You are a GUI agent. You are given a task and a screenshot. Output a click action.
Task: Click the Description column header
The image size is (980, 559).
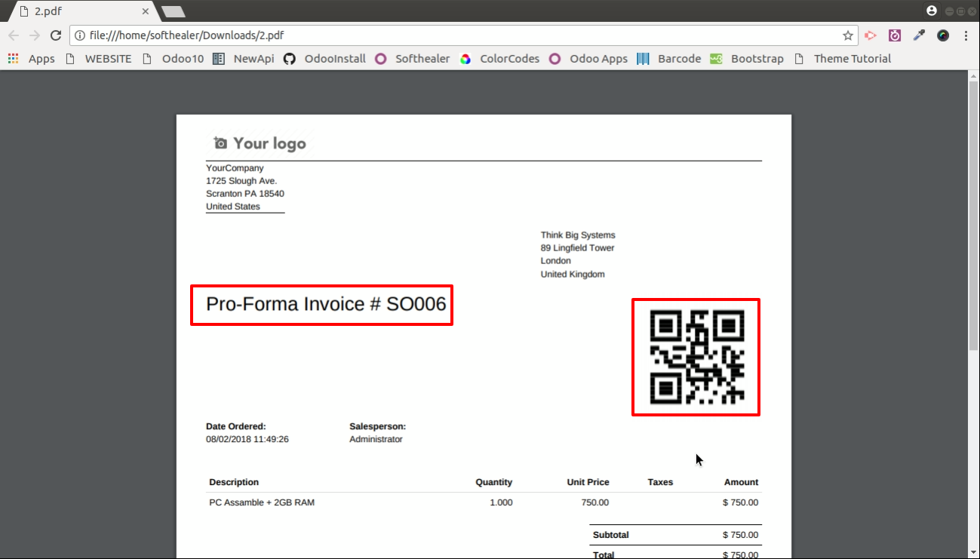[x=234, y=482]
